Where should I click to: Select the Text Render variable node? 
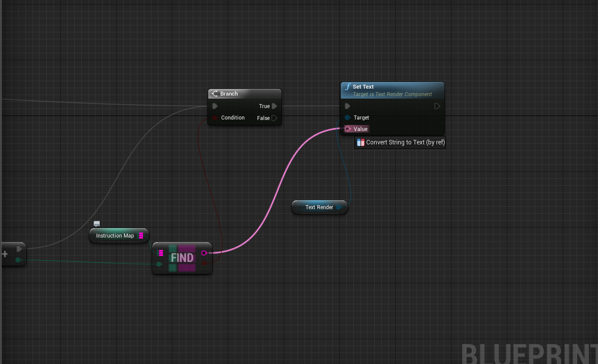[319, 207]
